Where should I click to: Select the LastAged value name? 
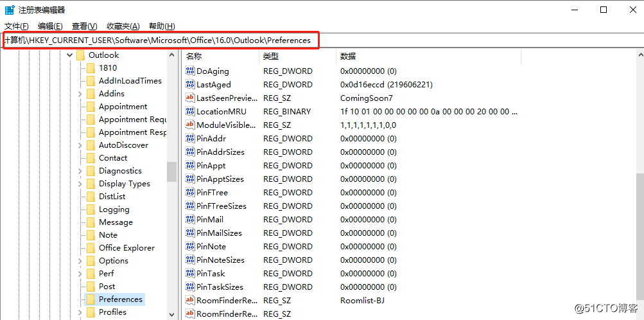214,85
